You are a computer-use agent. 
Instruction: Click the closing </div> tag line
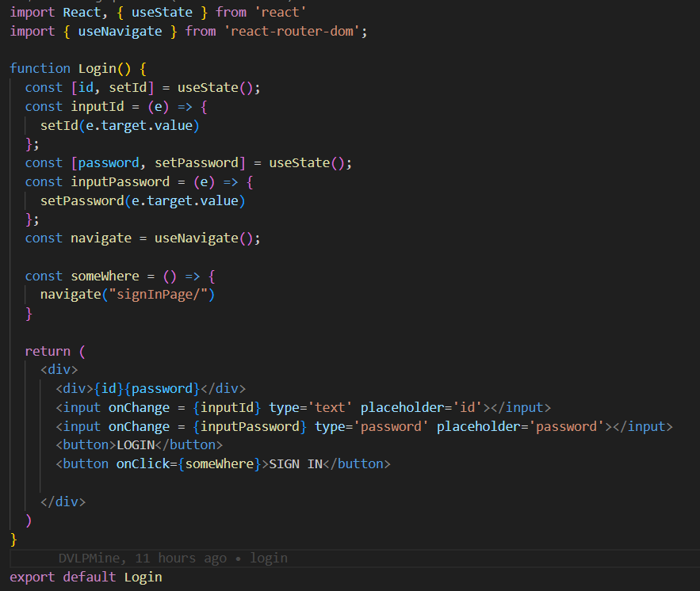pos(63,501)
